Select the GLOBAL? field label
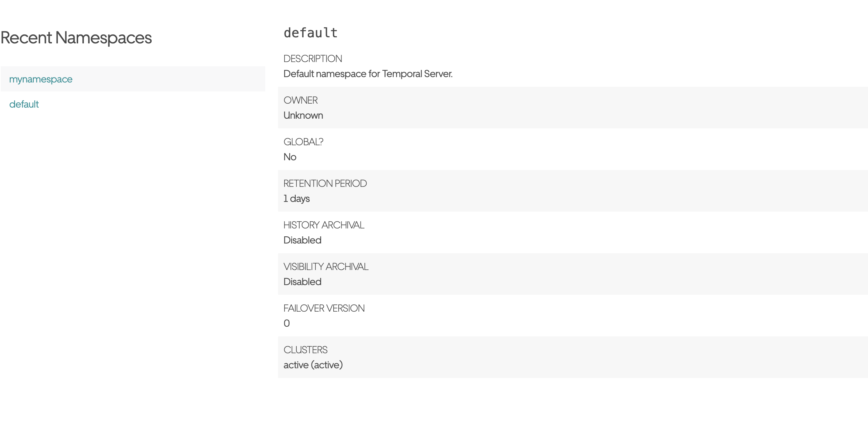This screenshot has height=421, width=868. pyautogui.click(x=303, y=142)
